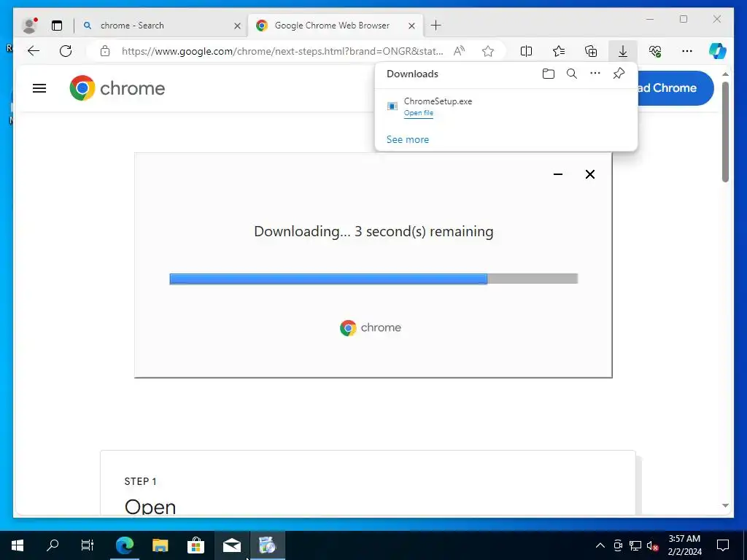Toggle the split screen icon

526,51
